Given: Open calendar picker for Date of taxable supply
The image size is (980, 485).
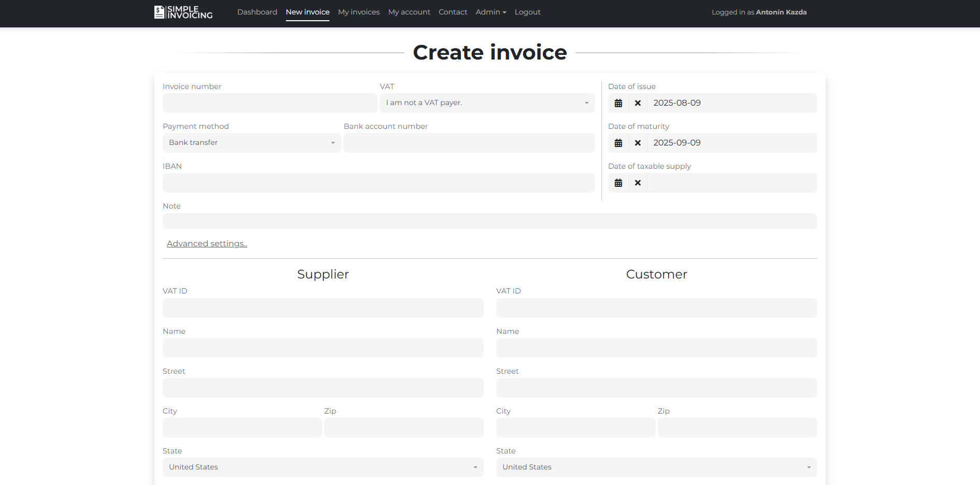Looking at the screenshot, I should tap(618, 183).
